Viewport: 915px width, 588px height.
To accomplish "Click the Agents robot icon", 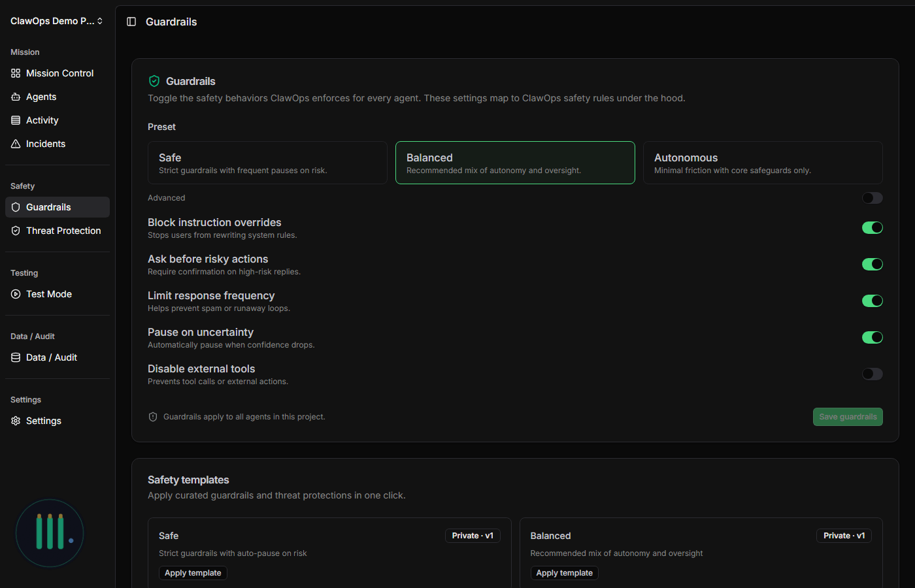I will click(x=16, y=97).
